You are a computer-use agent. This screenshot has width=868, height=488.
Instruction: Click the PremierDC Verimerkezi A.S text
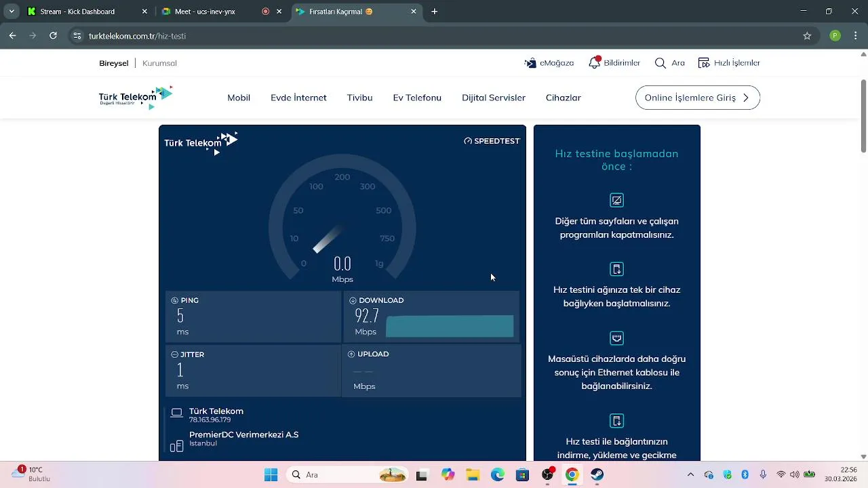(x=243, y=434)
